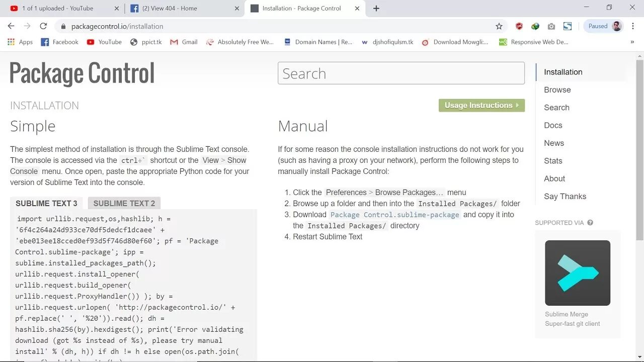Click the Usage Instructions button
Screen dimensions: 644x362
coord(481,105)
